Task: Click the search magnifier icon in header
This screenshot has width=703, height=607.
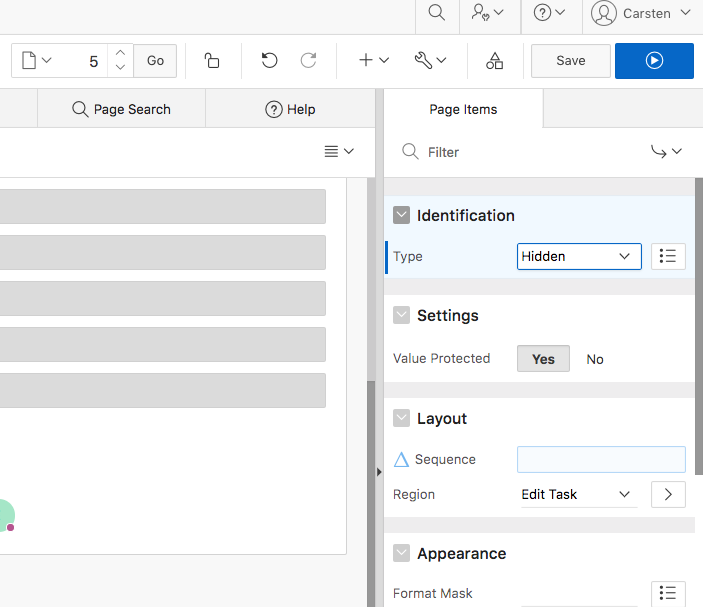Action: click(436, 13)
